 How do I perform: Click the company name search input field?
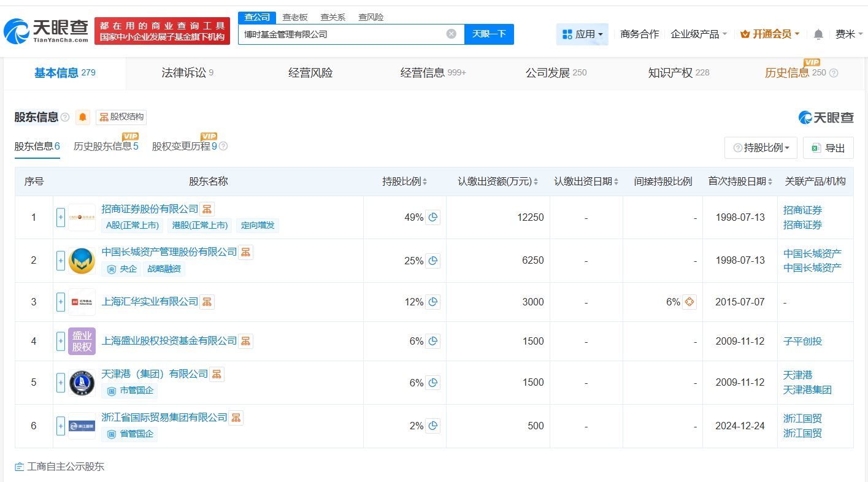click(340, 34)
